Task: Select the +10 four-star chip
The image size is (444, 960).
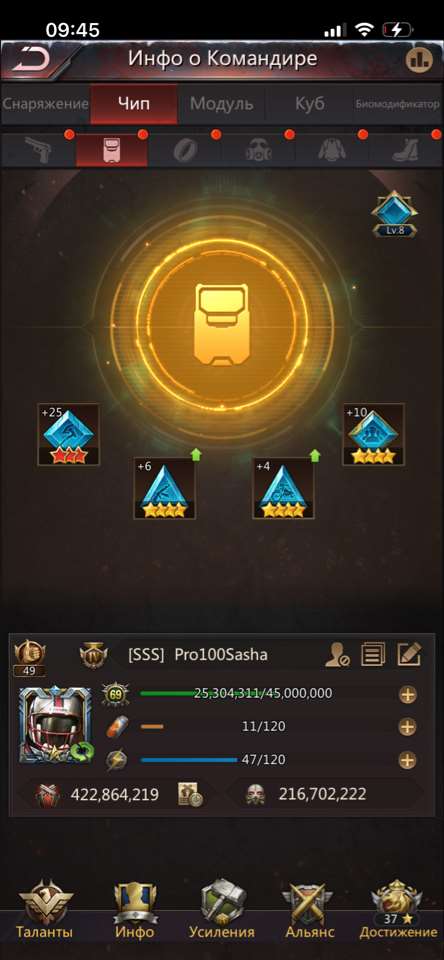Action: click(373, 435)
